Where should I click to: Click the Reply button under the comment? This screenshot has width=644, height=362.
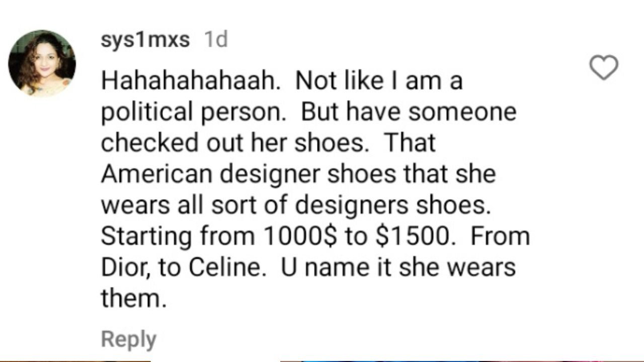pyautogui.click(x=128, y=339)
